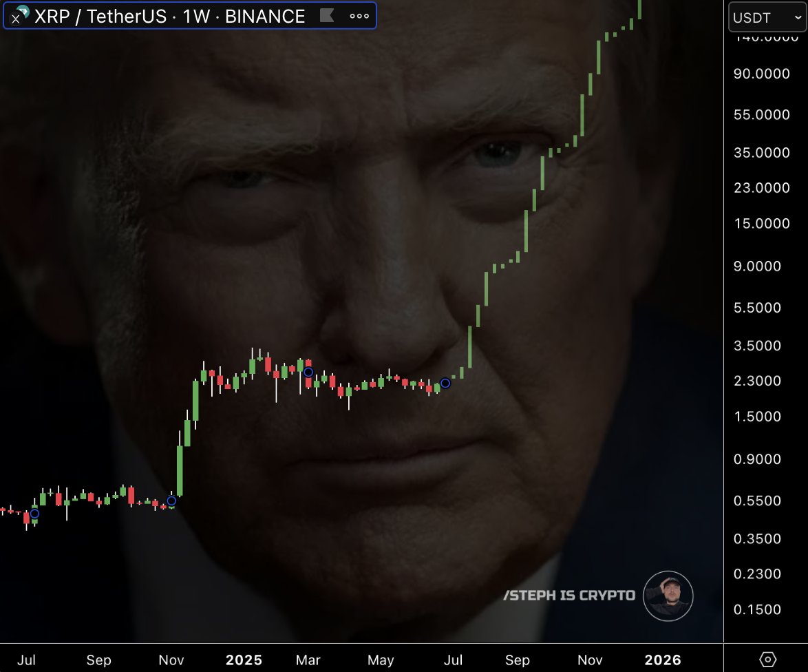Click the flag symbol icon in title
Screen dimensions: 808x672
click(327, 15)
